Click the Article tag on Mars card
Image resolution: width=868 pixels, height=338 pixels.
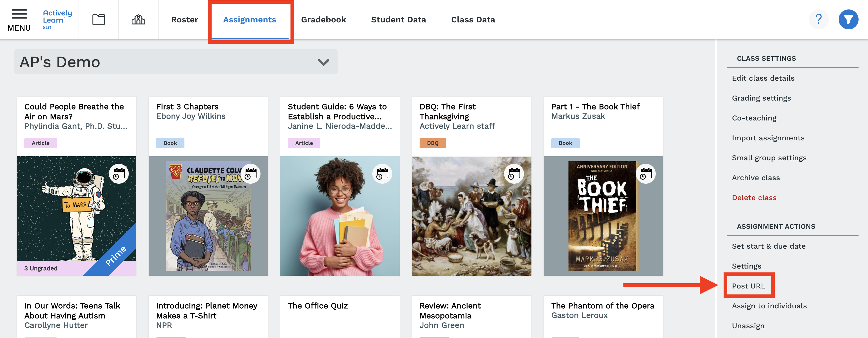coord(41,143)
